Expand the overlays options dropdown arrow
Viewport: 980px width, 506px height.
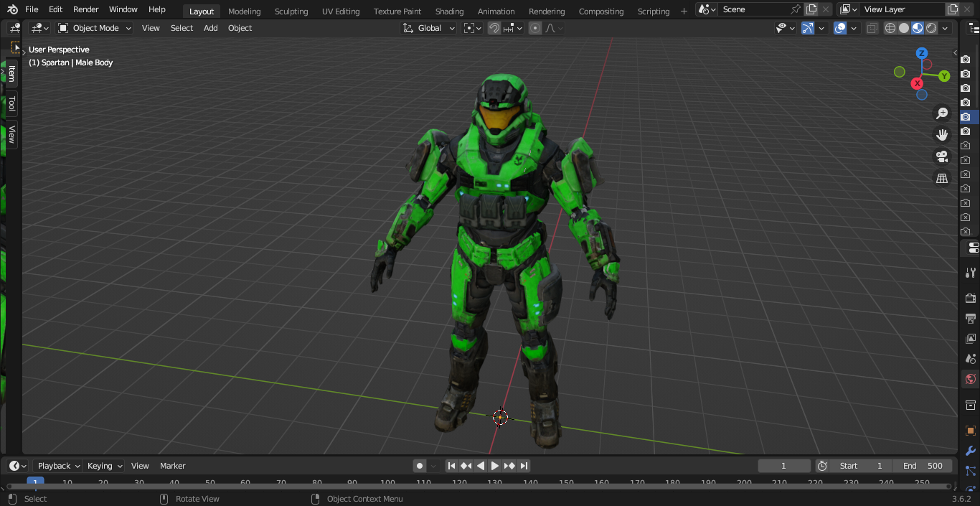click(854, 28)
